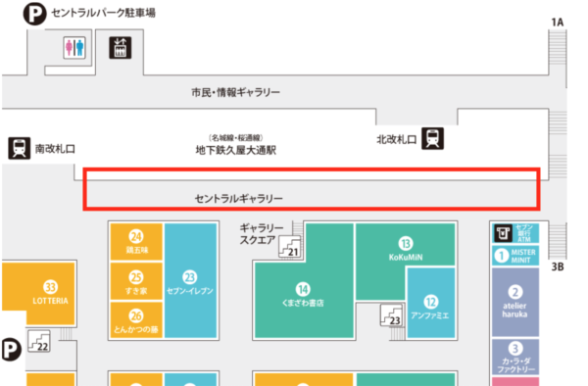Select the Central Park parking P icon

34,14
